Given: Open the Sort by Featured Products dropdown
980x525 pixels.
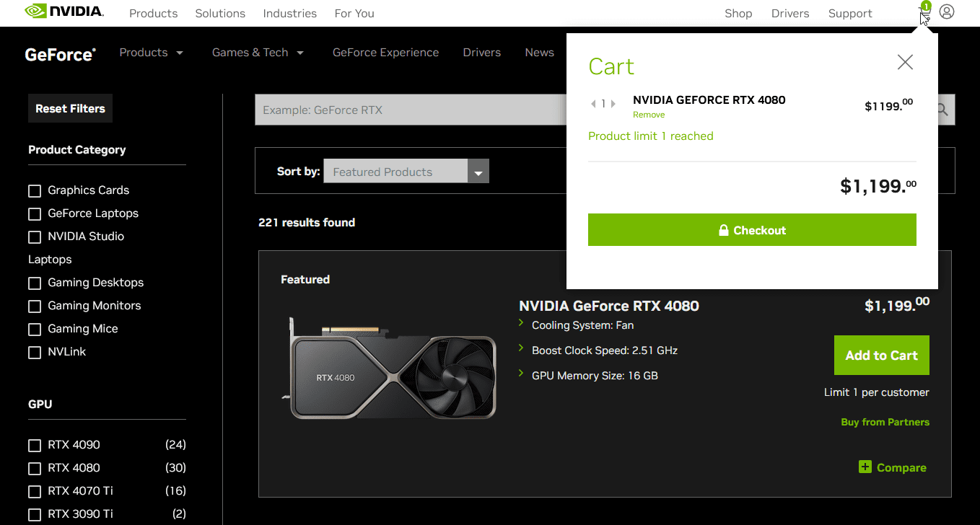Looking at the screenshot, I should coord(406,171).
